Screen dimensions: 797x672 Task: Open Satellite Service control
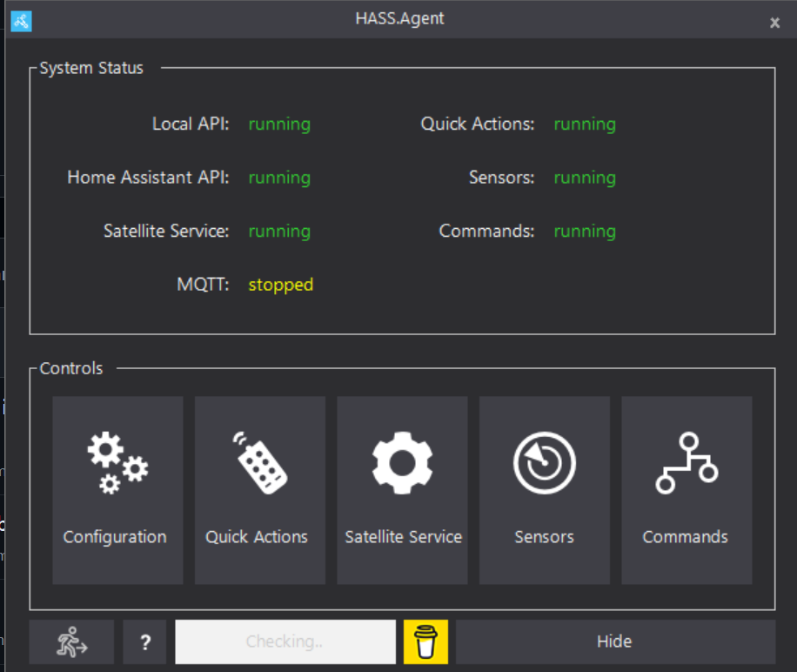402,490
